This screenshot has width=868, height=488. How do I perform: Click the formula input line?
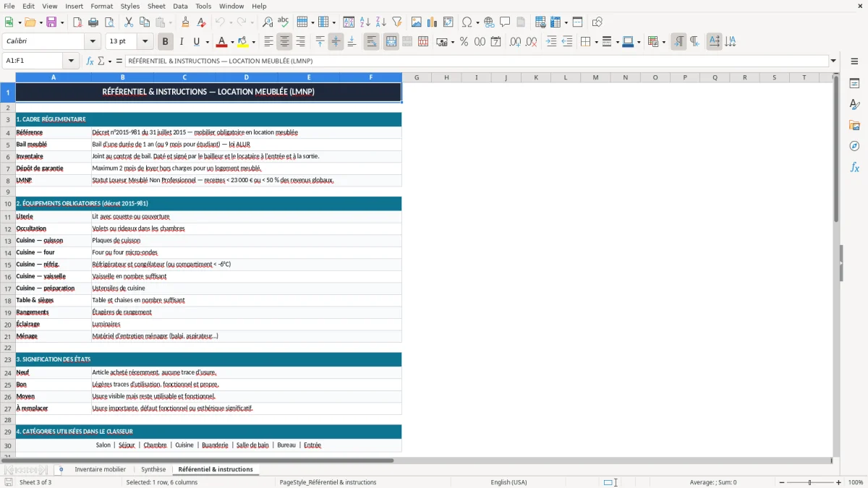(x=477, y=61)
